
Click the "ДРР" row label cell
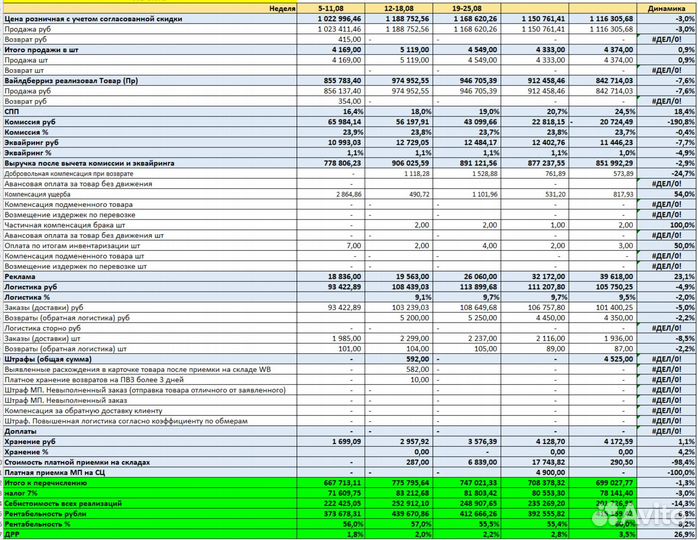point(13,534)
